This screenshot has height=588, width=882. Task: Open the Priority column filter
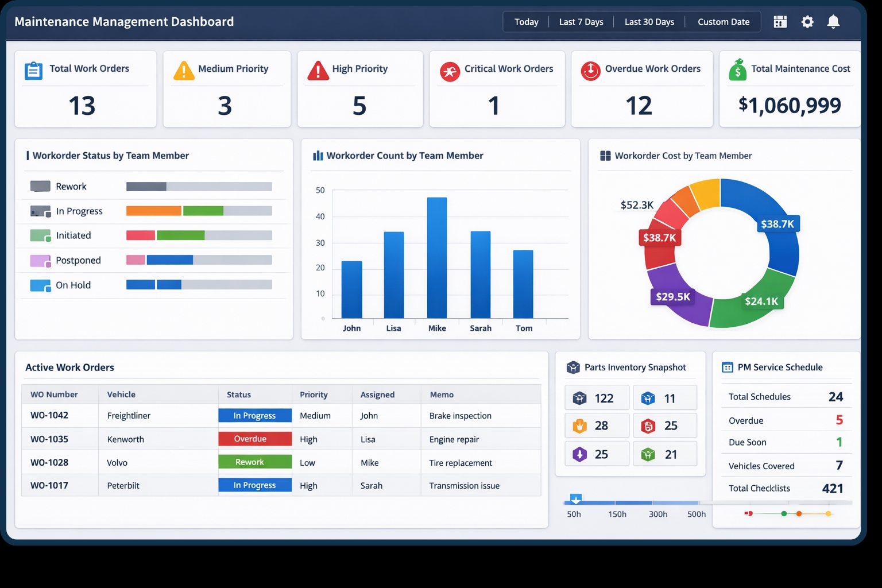point(314,394)
